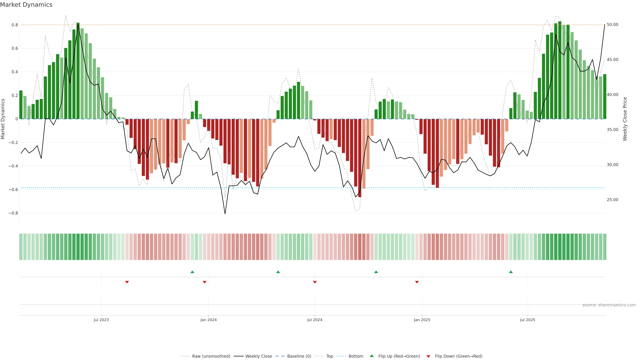Viewport: 644px width, 362px height.
Task: Click the first green flip-up triangle near December 2023
Action: pyautogui.click(x=192, y=272)
